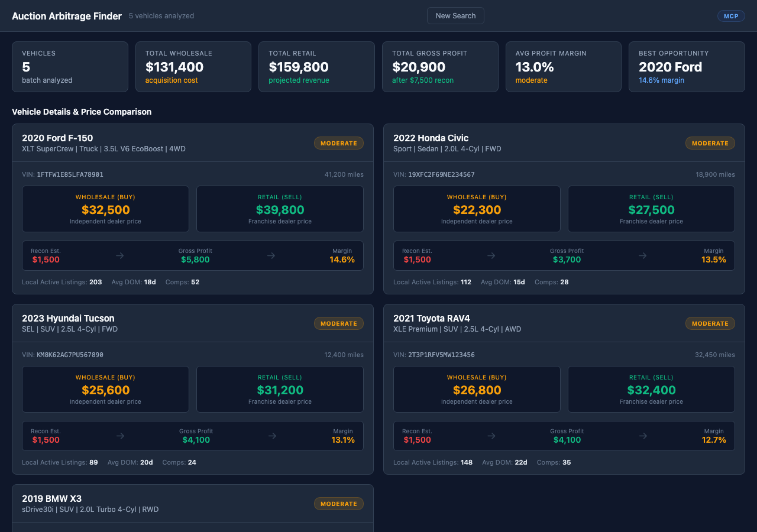Click the Hyundai Tucson Comps 24 value
The width and height of the screenshot is (757, 532).
pyautogui.click(x=192, y=463)
